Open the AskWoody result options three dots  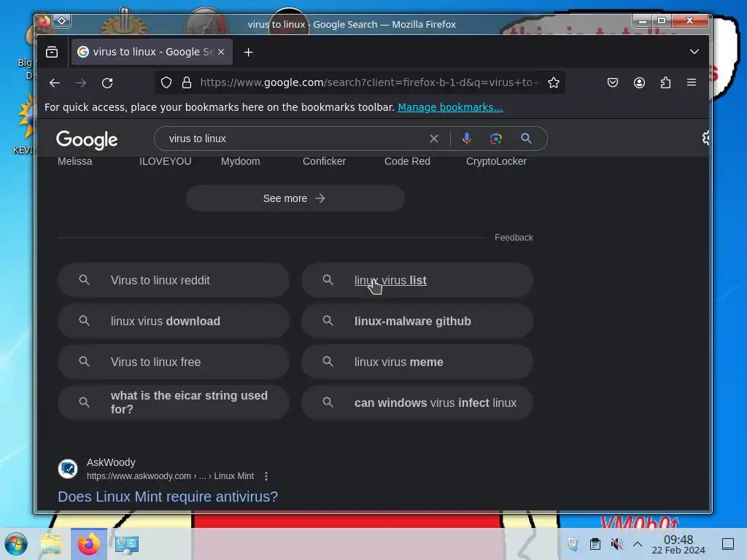(x=266, y=475)
